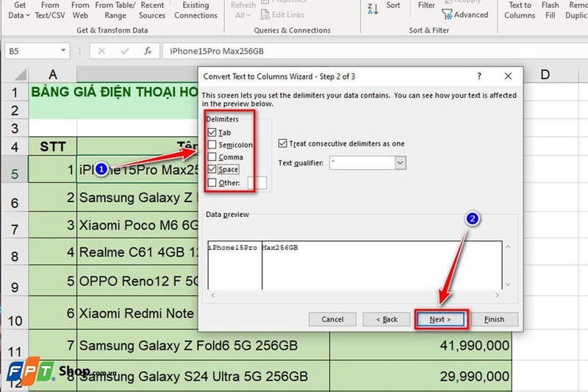
Task: Toggle the Filter command
Action: click(x=426, y=5)
